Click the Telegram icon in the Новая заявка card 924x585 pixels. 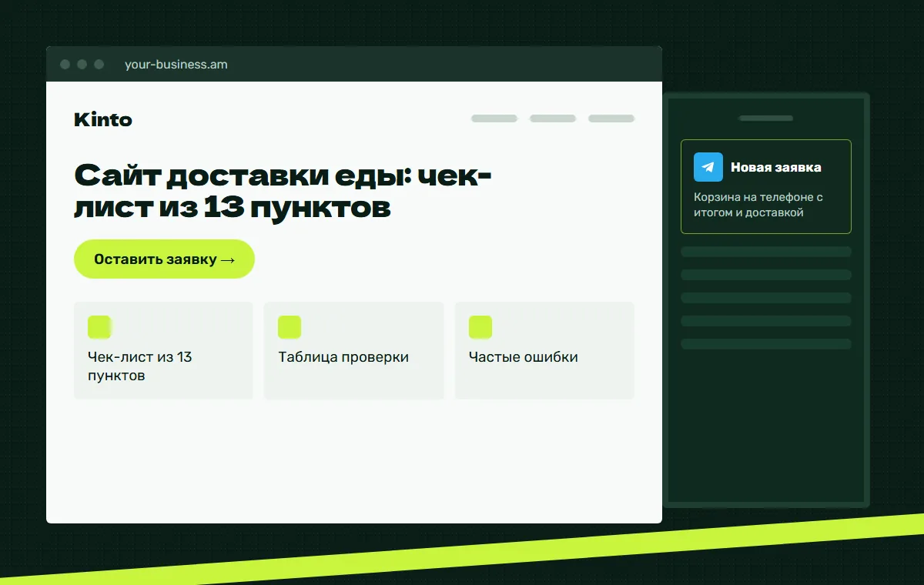pos(708,167)
